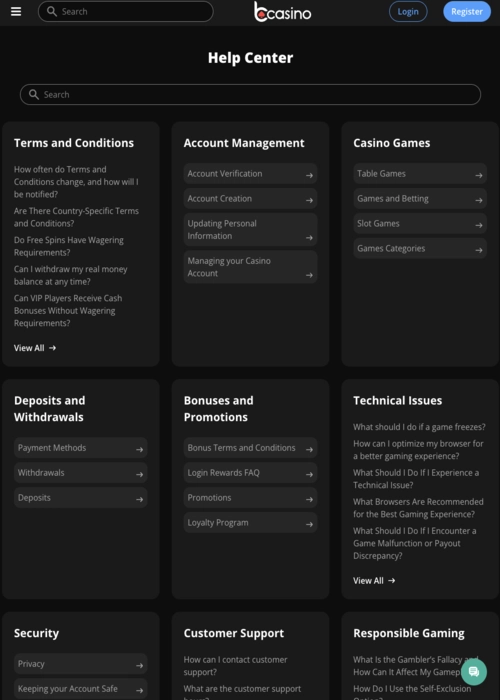500x700 pixels.
Task: Open 'Are There Country-Specific Terms' question
Action: point(76,217)
